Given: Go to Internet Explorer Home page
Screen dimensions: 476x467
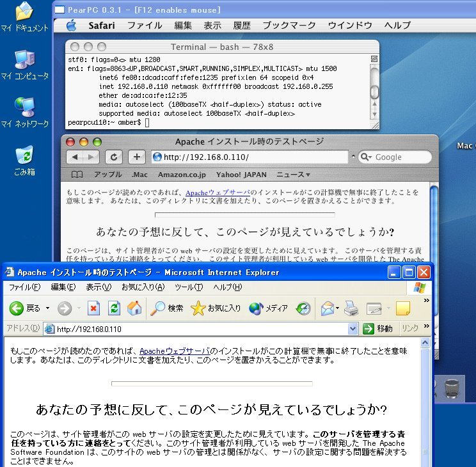Looking at the screenshot, I should click(134, 308).
